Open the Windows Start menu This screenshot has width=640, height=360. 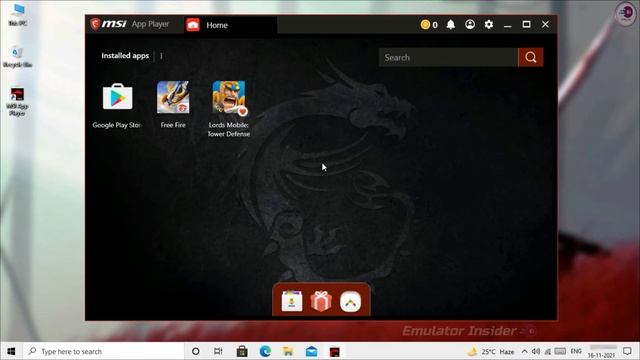click(11, 351)
